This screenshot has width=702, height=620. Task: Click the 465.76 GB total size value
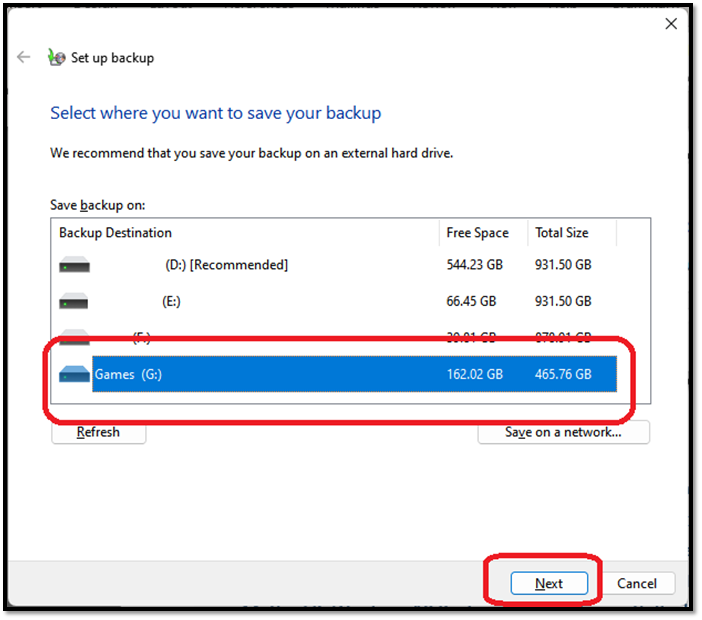click(563, 374)
